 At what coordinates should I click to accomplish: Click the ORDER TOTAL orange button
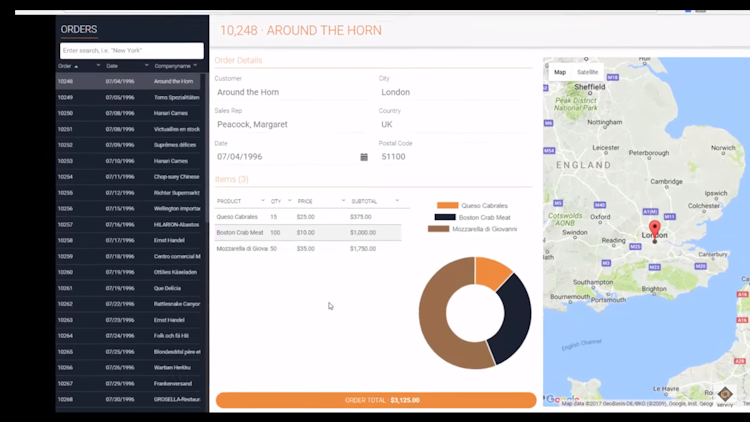(x=376, y=400)
